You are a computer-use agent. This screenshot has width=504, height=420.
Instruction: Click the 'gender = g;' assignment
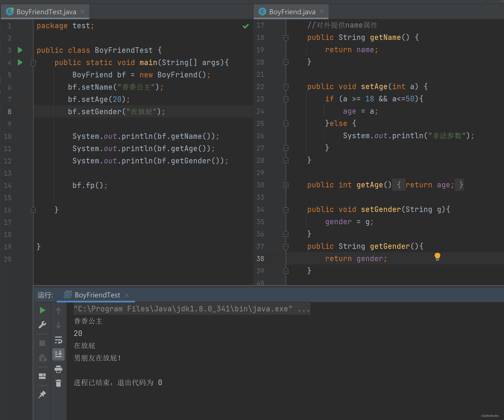click(x=349, y=222)
